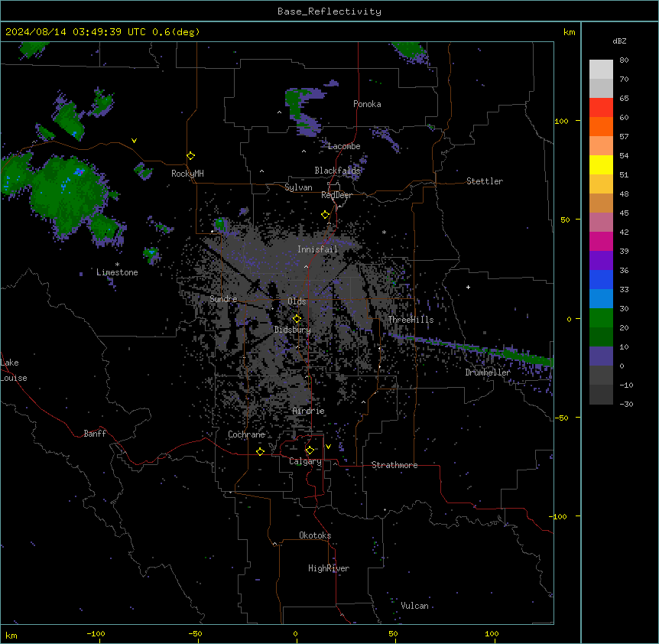
Task: Click the white plus marker north of Drumheller
Action: point(468,287)
